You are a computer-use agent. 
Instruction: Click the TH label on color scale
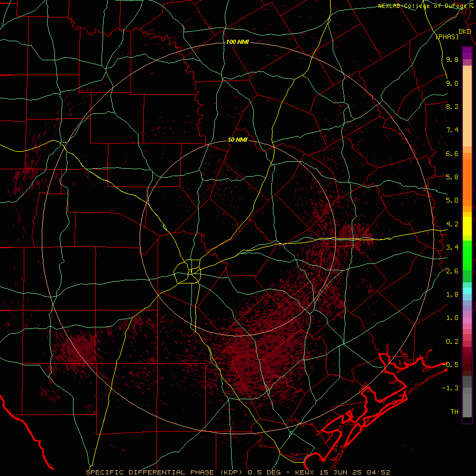(454, 412)
